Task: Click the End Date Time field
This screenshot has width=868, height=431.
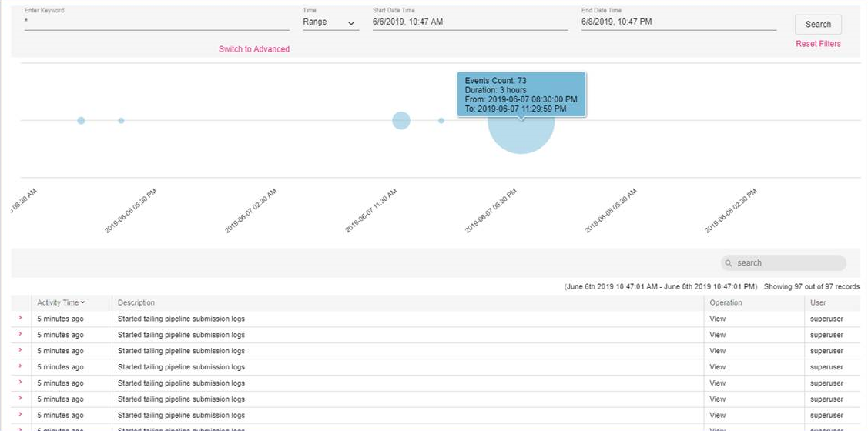Action: (x=679, y=22)
